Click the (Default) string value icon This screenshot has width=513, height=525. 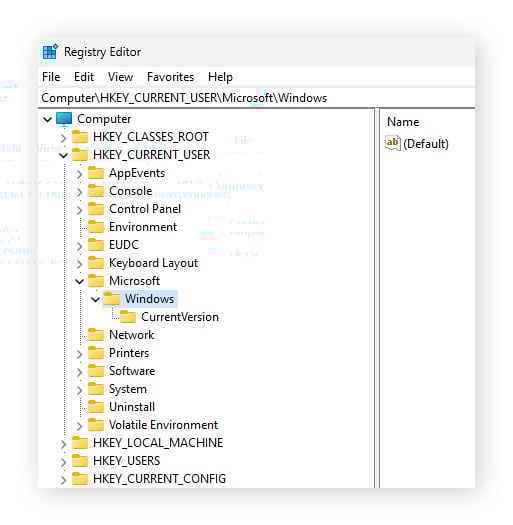(393, 144)
